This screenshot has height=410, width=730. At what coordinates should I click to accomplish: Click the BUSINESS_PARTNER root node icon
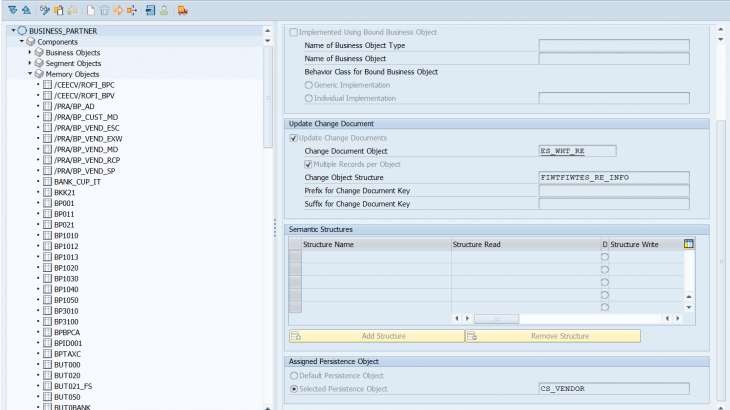(22, 31)
